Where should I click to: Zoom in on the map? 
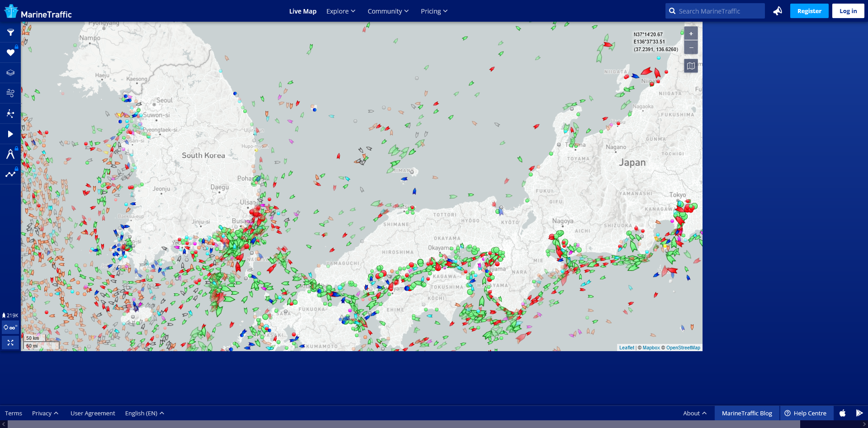click(x=691, y=33)
